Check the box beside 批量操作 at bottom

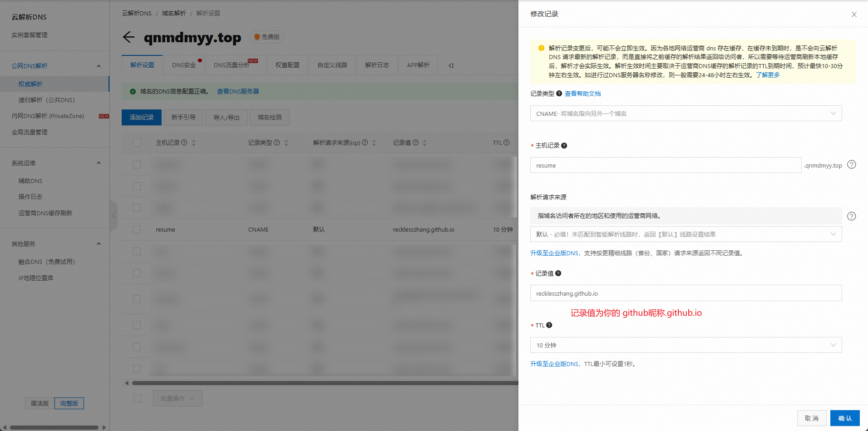(x=137, y=398)
